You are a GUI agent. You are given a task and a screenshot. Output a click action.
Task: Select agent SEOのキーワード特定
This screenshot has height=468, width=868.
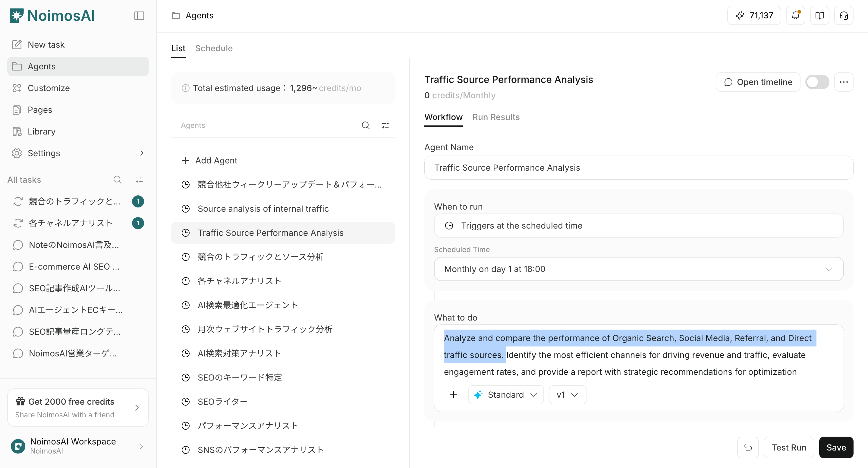click(x=283, y=377)
